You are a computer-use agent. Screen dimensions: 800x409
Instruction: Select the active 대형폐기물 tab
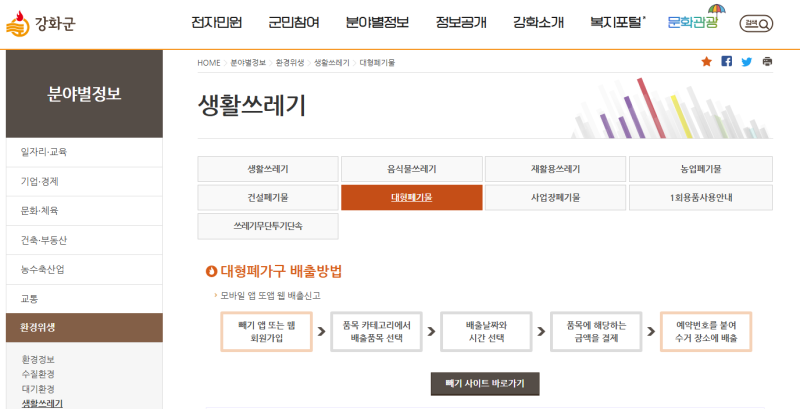412,198
